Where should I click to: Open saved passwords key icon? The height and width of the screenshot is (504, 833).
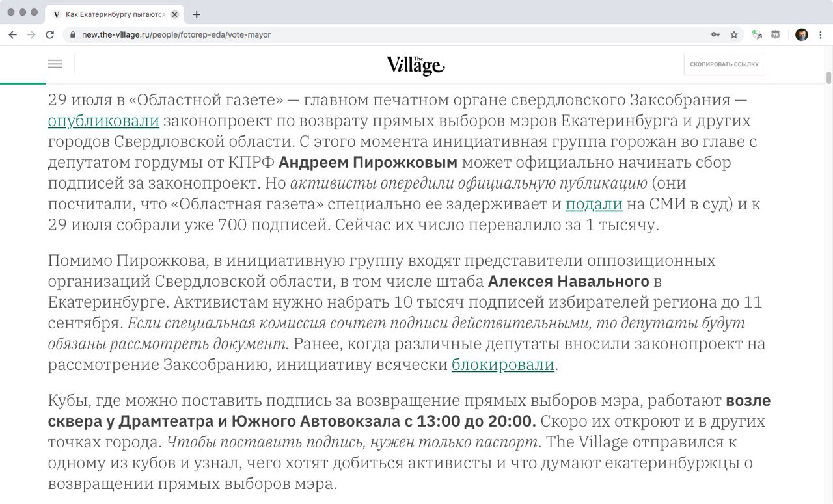tap(715, 34)
